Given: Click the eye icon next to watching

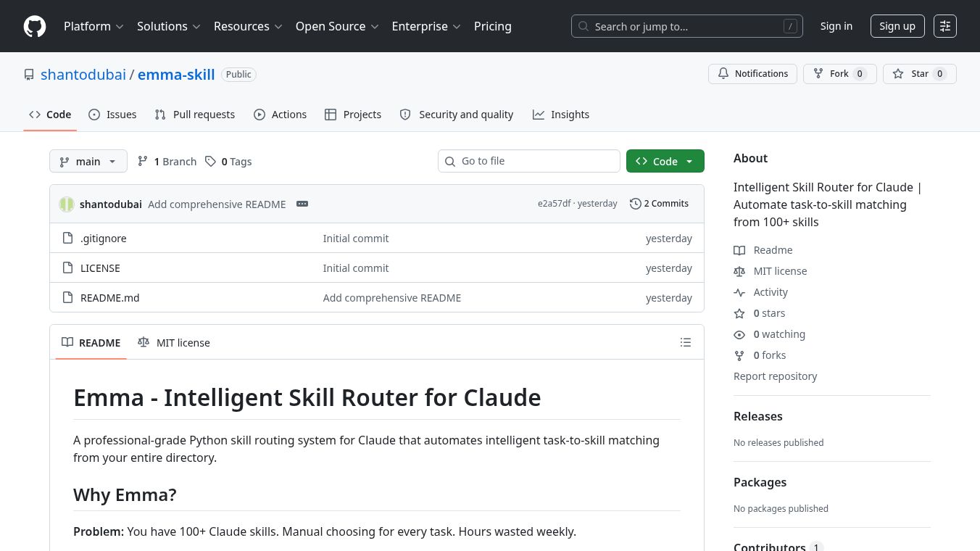Looking at the screenshot, I should pos(739,334).
